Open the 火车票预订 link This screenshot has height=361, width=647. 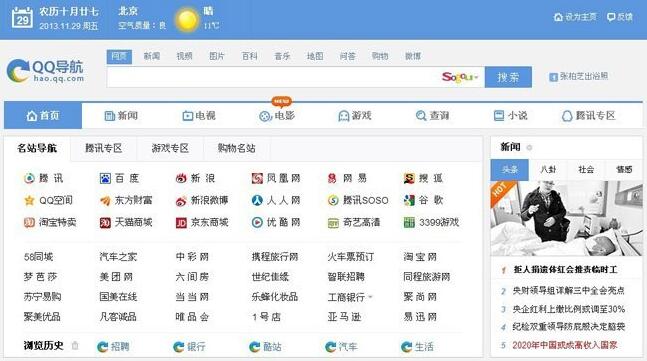(351, 257)
